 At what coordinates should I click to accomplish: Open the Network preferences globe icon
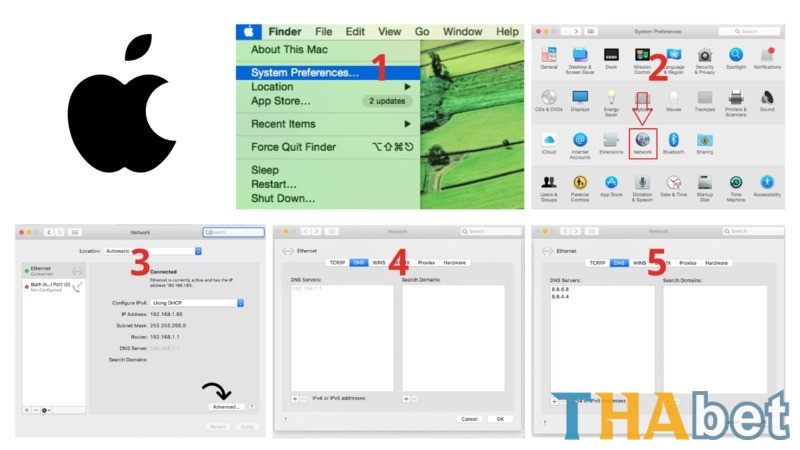[x=642, y=139]
